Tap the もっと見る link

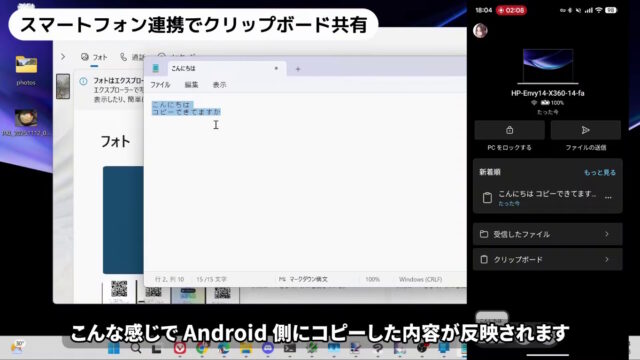click(x=600, y=172)
